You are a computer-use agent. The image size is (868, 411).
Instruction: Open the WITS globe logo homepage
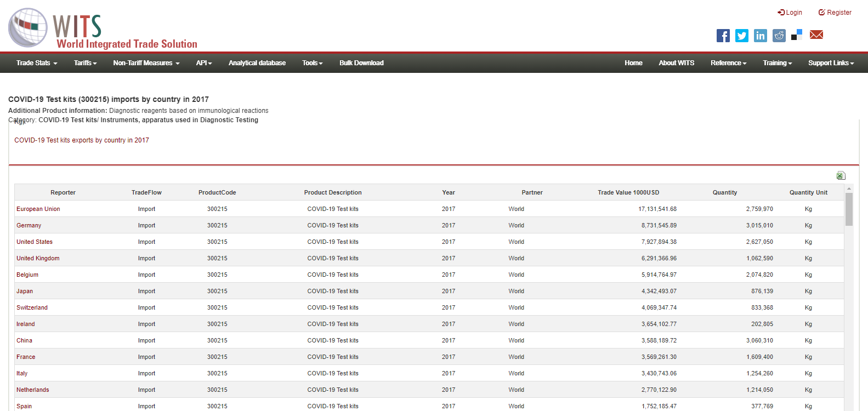pyautogui.click(x=28, y=27)
